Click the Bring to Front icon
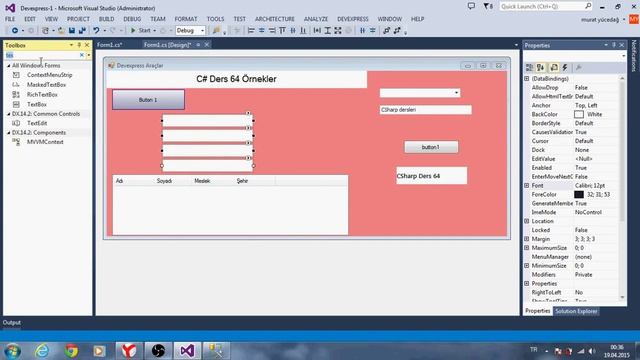 pos(387,31)
